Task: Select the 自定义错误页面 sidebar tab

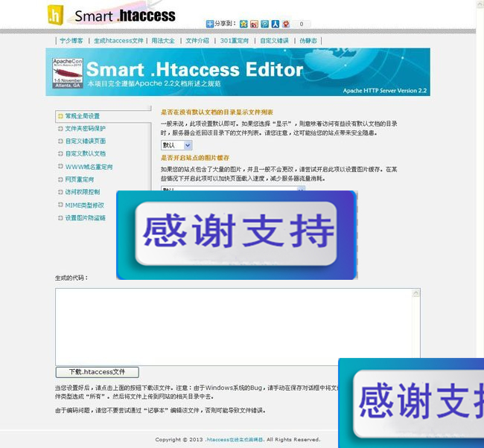Action: pos(86,141)
